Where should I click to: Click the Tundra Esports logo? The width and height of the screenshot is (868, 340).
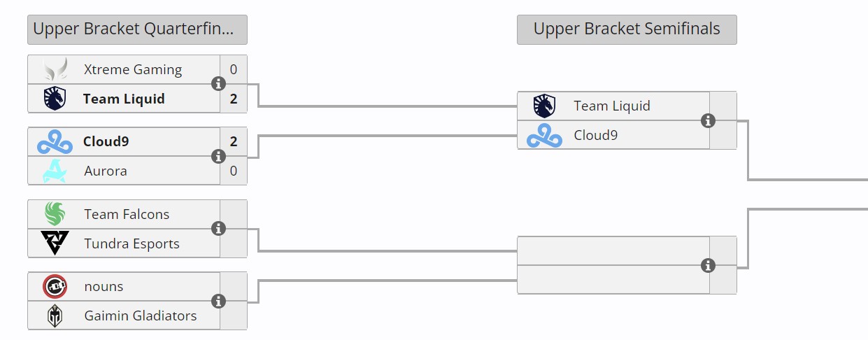pyautogui.click(x=55, y=243)
